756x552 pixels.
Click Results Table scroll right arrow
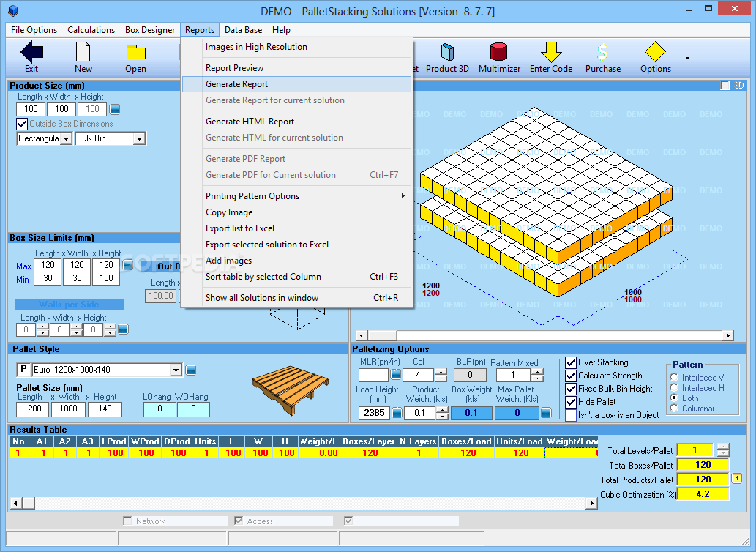point(591,503)
